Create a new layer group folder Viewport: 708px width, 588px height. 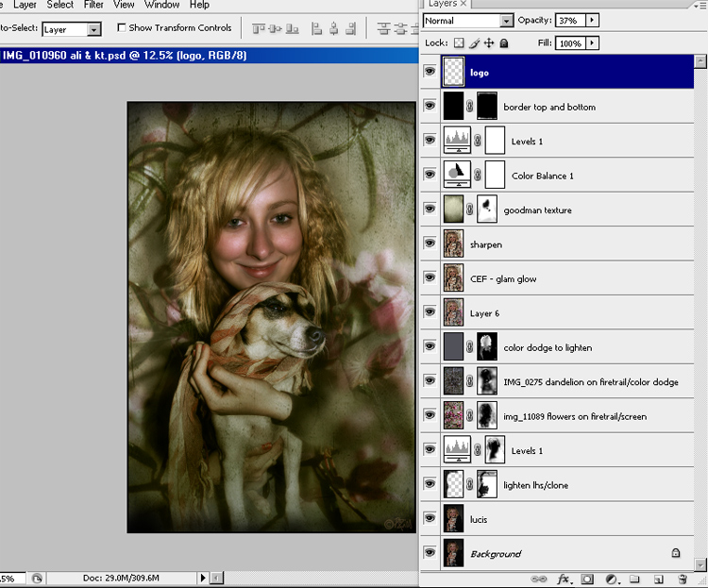coord(634,579)
